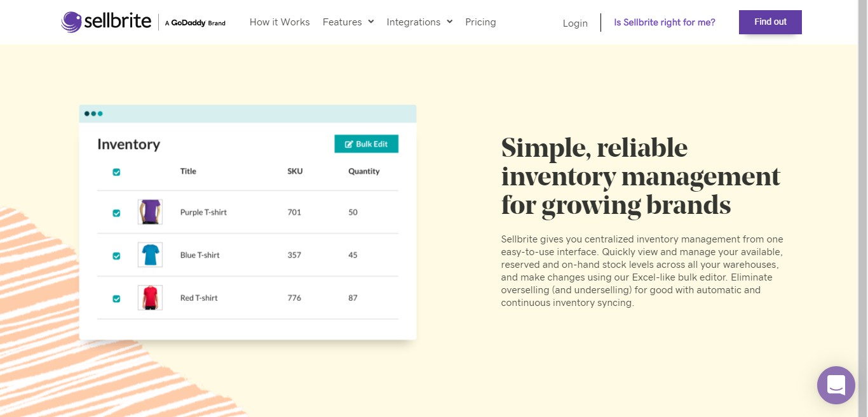This screenshot has height=417, width=868.
Task: Expand the Integrations dropdown menu
Action: pyautogui.click(x=419, y=22)
